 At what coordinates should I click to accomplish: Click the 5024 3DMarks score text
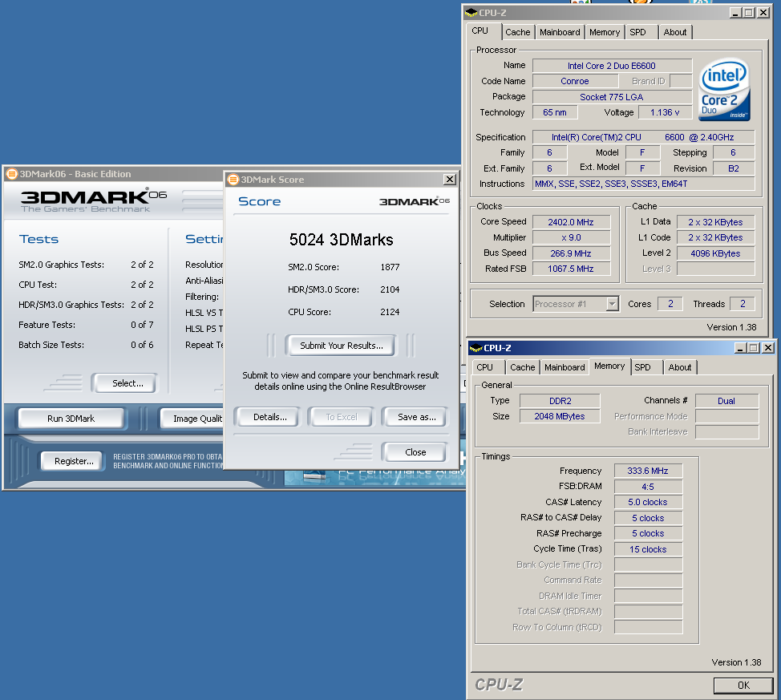pos(342,240)
